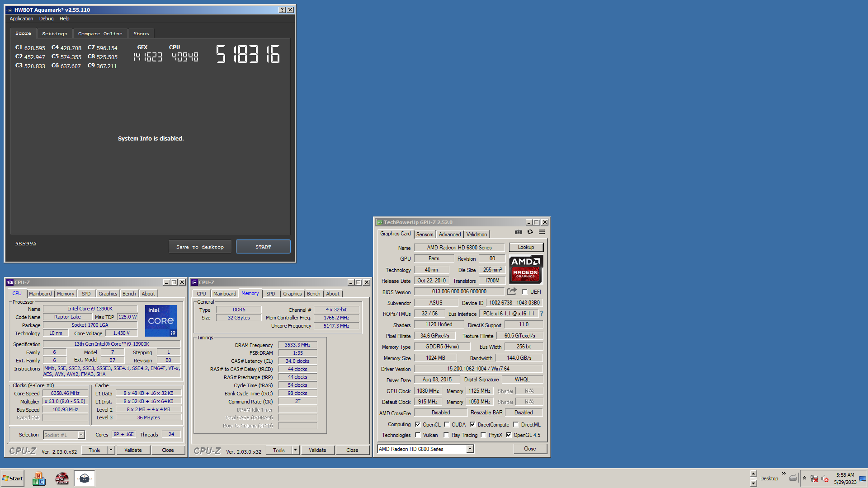This screenshot has height=488, width=868.
Task: Toggle the Vulkan checkbox
Action: [x=418, y=435]
